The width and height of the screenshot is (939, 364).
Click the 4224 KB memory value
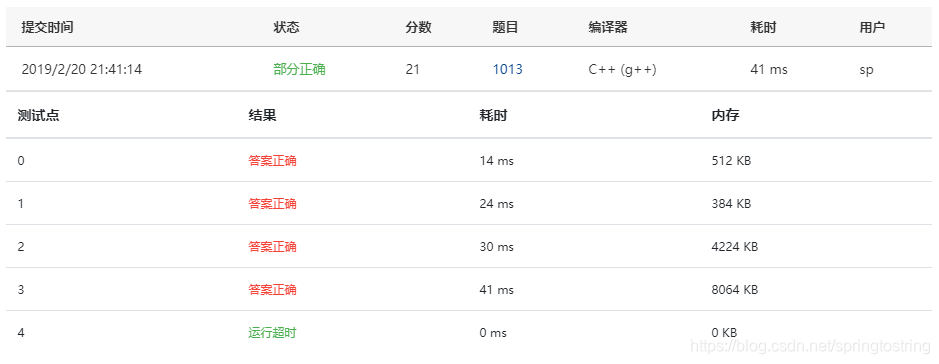click(x=735, y=247)
